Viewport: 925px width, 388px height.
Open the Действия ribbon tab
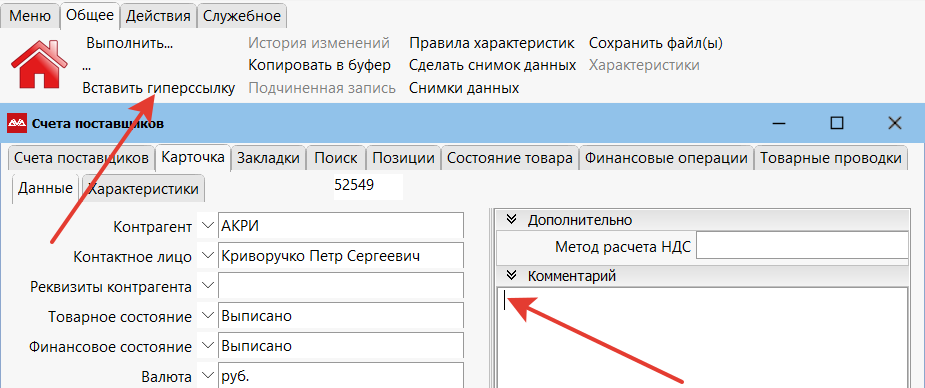(x=159, y=16)
